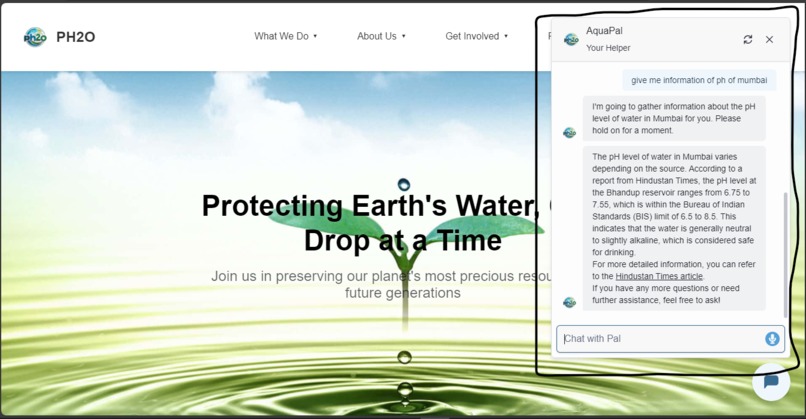The width and height of the screenshot is (806, 419).
Task: Click the AquaPal avatar in chat header
Action: tap(571, 40)
